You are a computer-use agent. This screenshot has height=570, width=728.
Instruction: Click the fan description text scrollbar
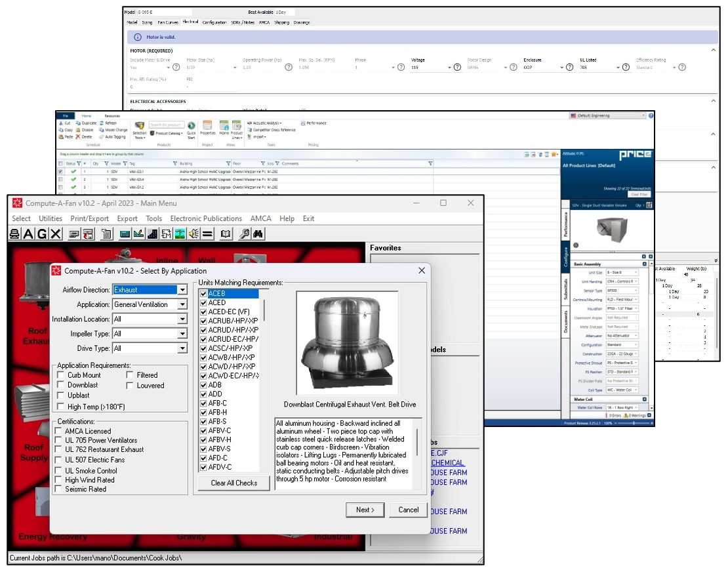tap(417, 443)
